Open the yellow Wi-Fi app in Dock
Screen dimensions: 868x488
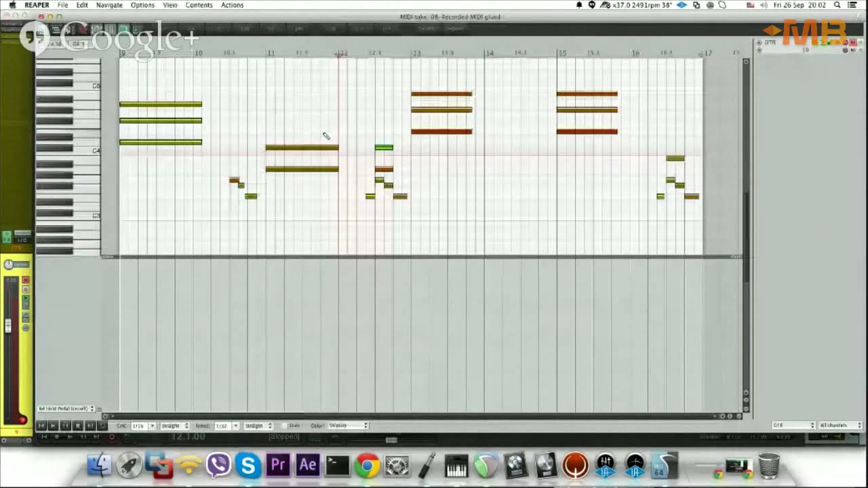[189, 466]
